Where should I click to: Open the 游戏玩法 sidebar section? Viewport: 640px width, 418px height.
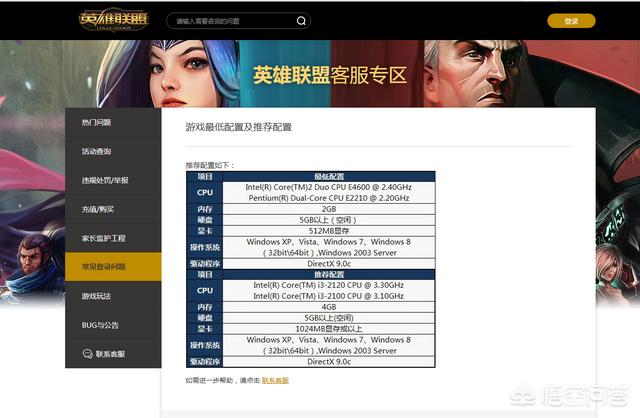(113, 296)
